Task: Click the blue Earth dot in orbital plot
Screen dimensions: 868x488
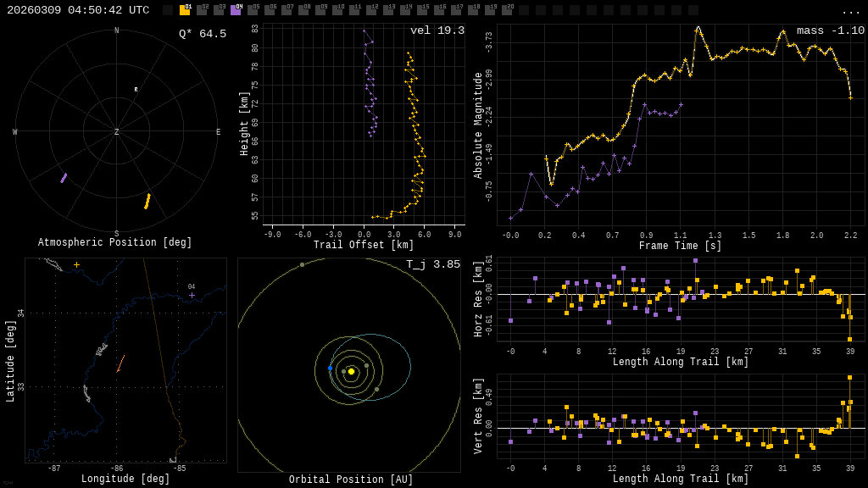Action: coord(331,368)
